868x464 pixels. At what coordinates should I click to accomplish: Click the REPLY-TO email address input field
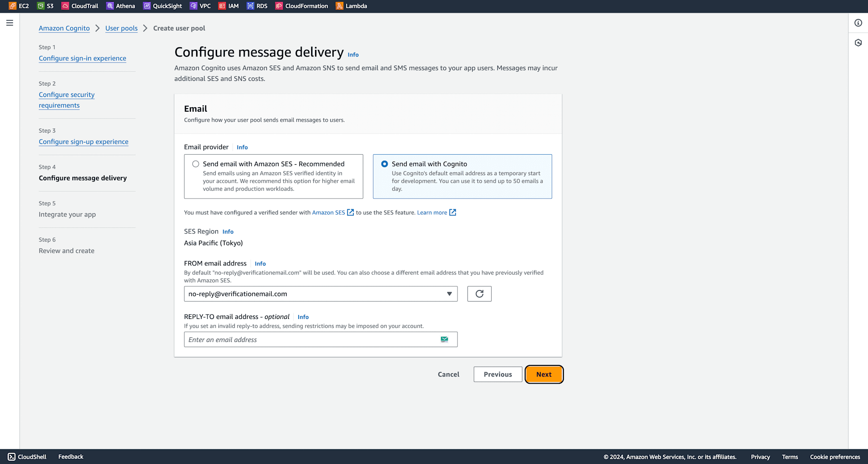click(321, 339)
